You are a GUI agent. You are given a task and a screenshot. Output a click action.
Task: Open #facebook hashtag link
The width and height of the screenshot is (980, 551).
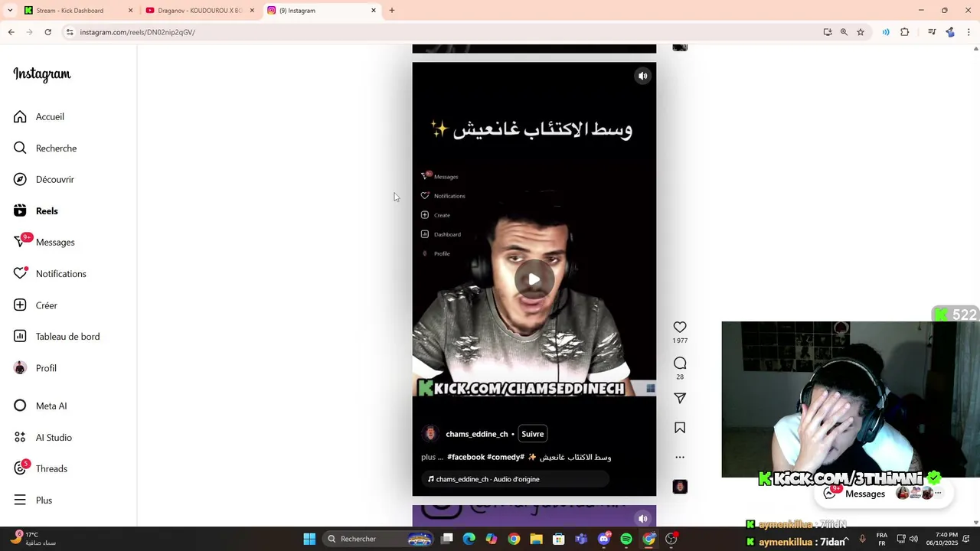(466, 457)
